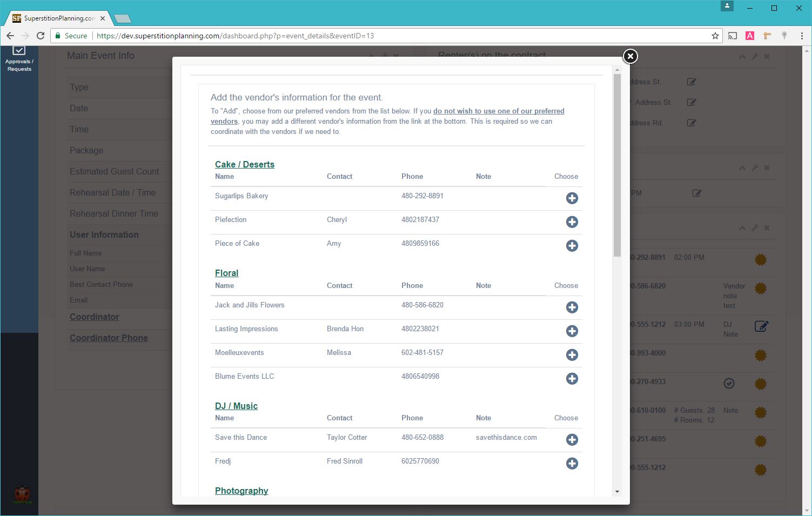
Task: Add Fredj using the plus icon
Action: 572,464
